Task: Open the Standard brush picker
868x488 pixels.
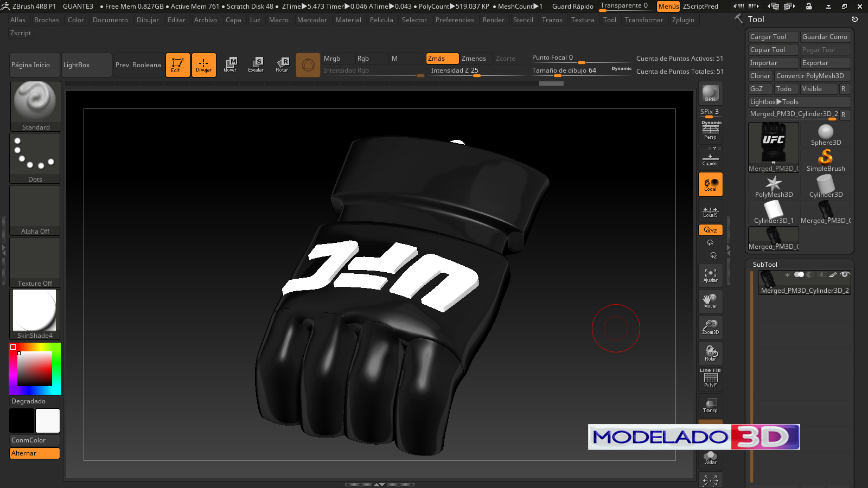Action: click(x=35, y=106)
